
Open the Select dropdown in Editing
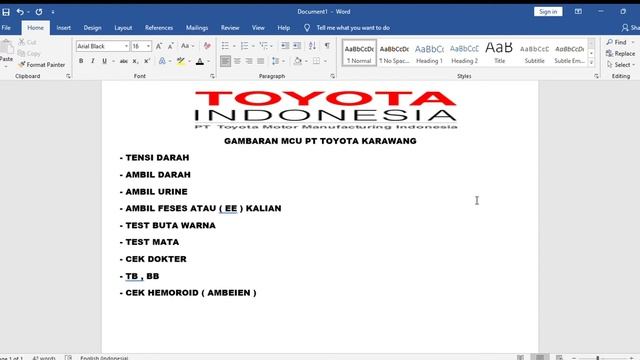pos(620,64)
